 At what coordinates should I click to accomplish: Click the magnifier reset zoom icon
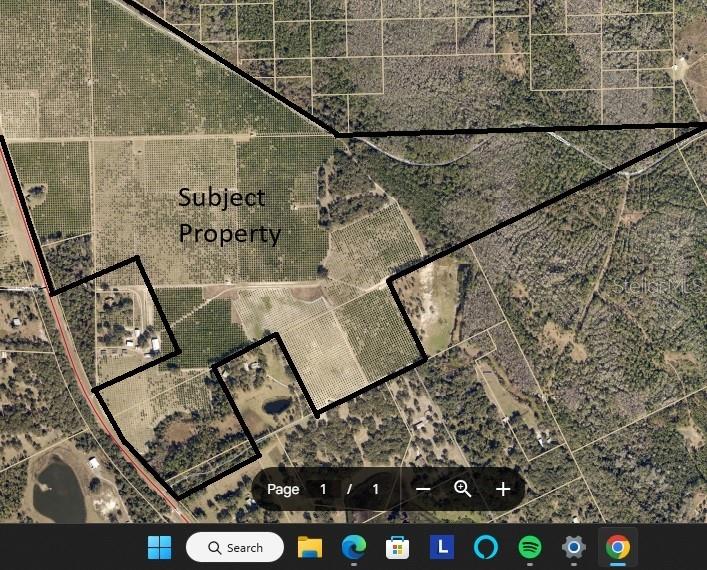pyautogui.click(x=462, y=489)
